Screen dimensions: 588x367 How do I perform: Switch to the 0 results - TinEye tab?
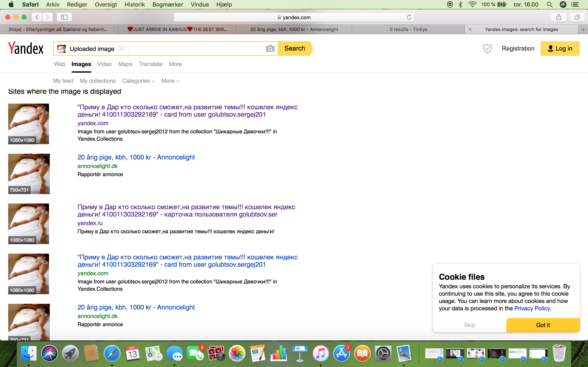tap(408, 29)
